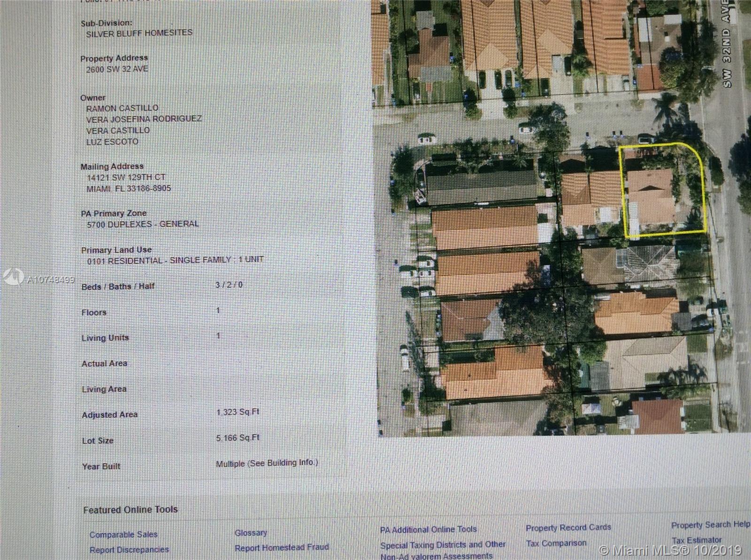Click the SW 32ND AVE street label
This screenshot has height=560, width=751.
tap(727, 45)
